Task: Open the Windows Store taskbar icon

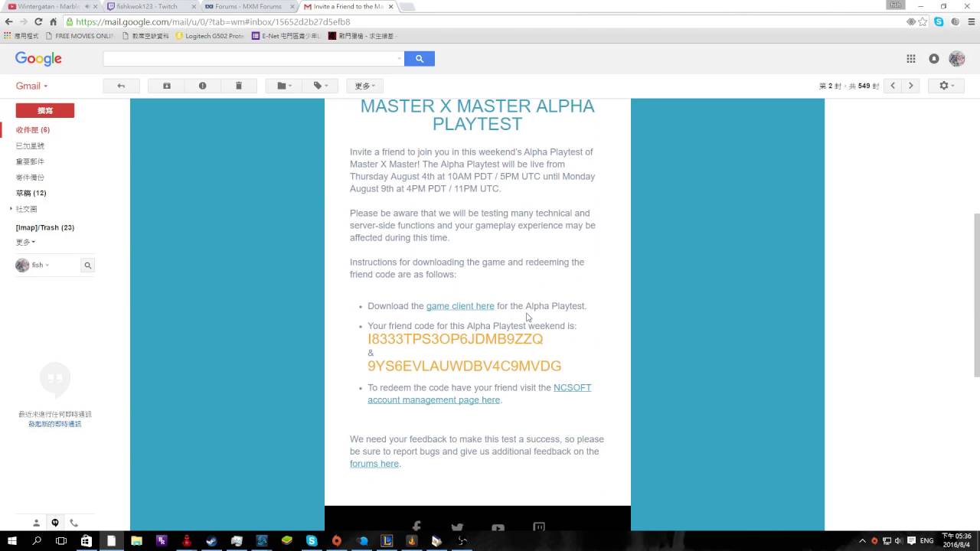Action: pyautogui.click(x=87, y=541)
